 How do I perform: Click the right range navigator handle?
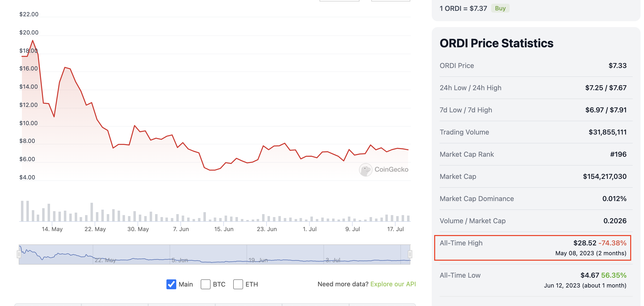(x=410, y=254)
